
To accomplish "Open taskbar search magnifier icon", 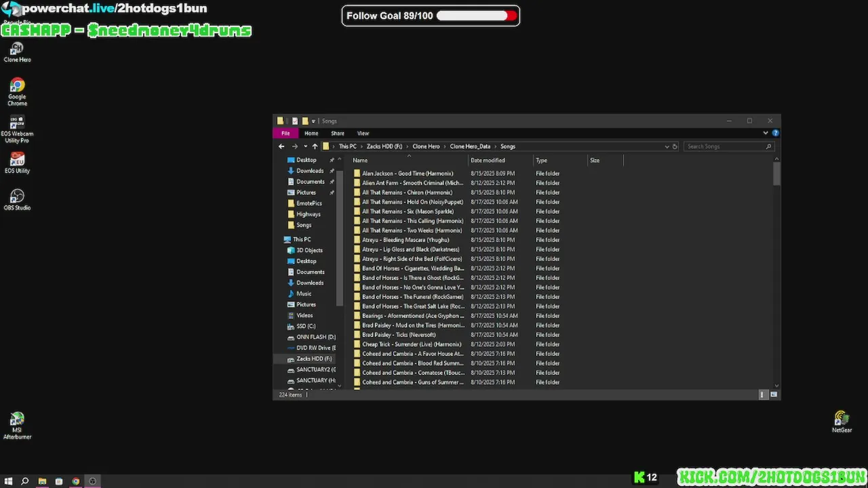I will [25, 481].
